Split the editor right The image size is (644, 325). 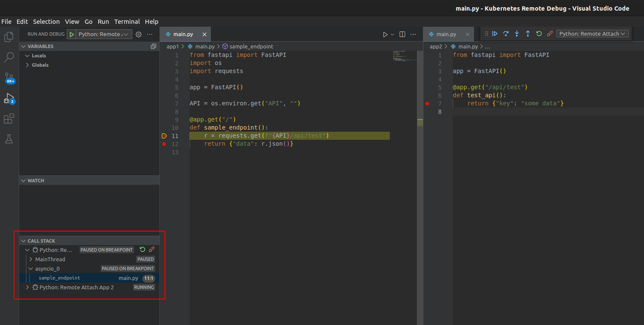coord(402,34)
